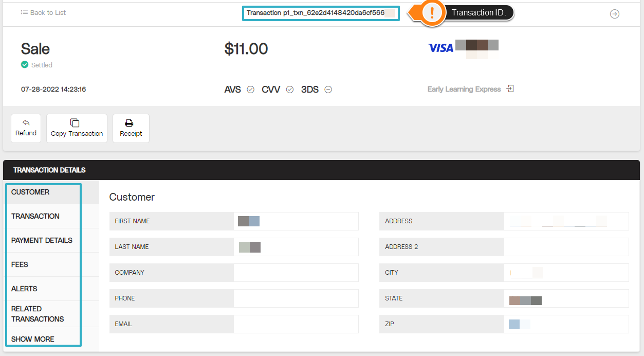
Task: Click the AVS verification checkmark icon
Action: 250,89
